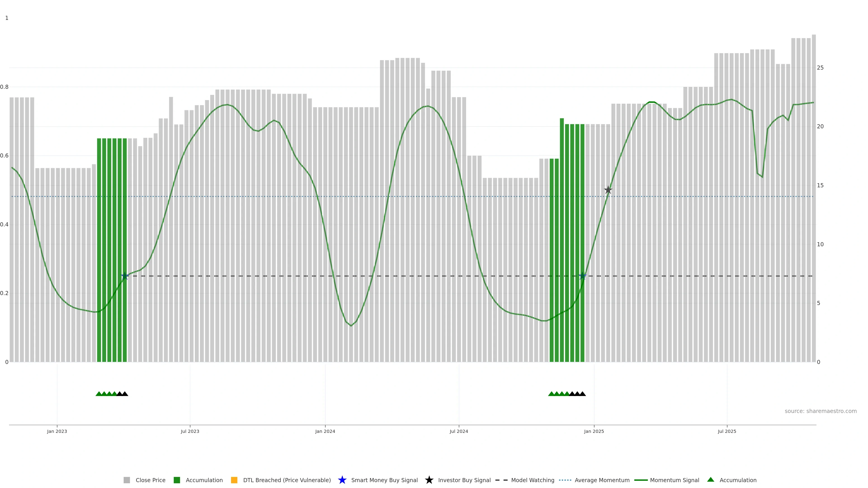Click the blue Smart Money star legend icon
Viewport: 868px width, 488px height.
(x=342, y=480)
